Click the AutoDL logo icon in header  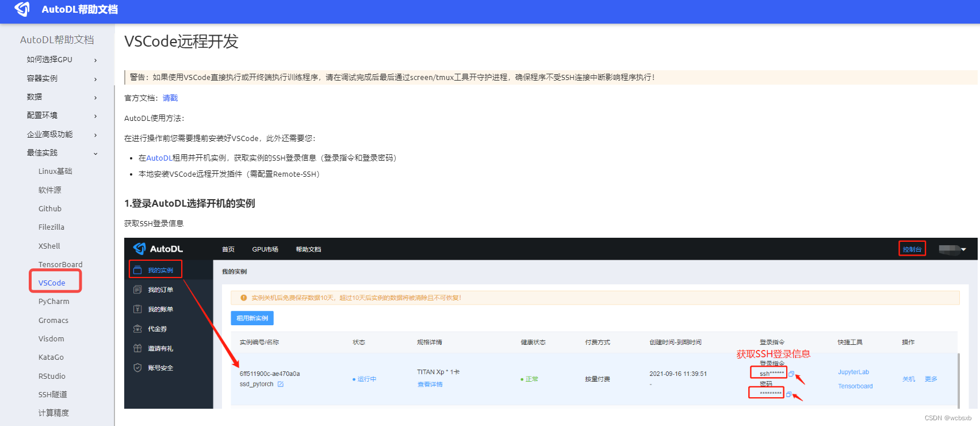(x=22, y=9)
